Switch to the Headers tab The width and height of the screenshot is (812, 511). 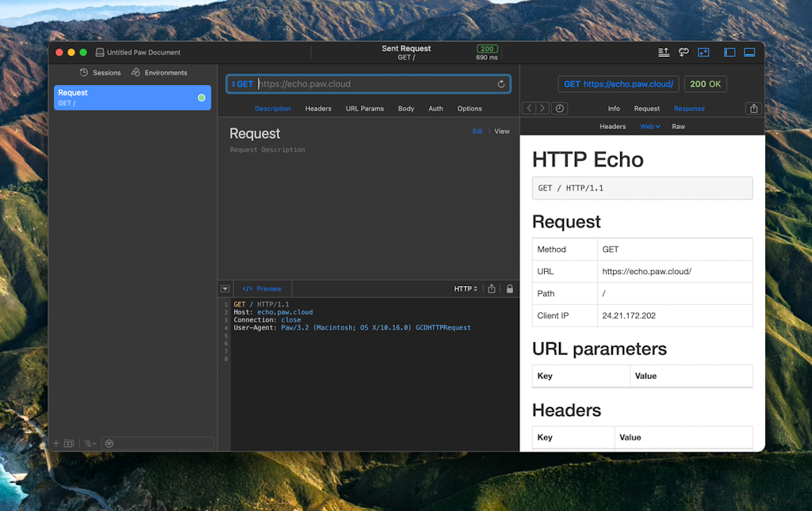click(318, 109)
